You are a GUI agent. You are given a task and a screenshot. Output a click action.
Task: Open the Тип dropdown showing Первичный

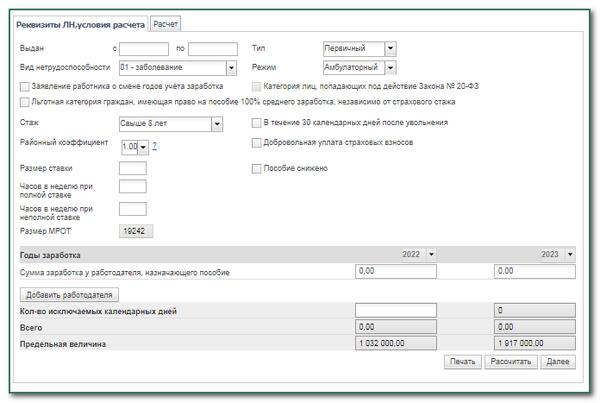tap(390, 48)
